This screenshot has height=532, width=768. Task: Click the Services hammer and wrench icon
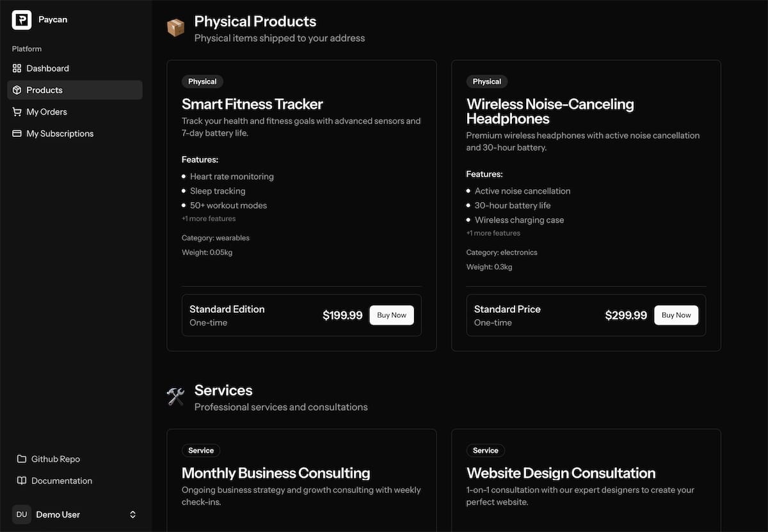click(175, 396)
